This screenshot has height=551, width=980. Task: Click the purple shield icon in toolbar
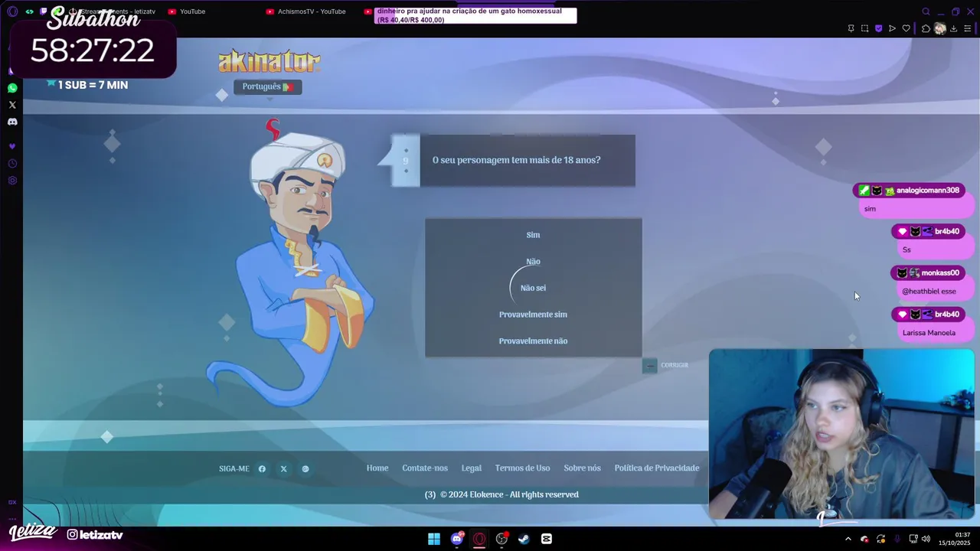[878, 28]
